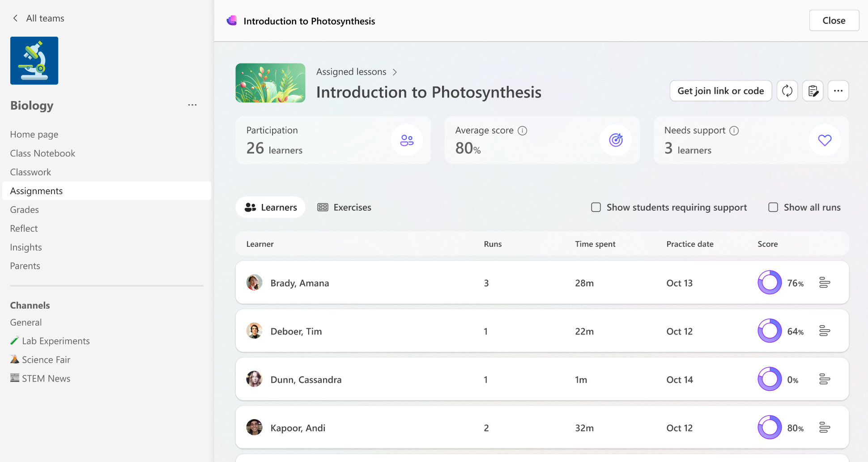Open the Science Fair channel
This screenshot has width=868, height=462.
pyautogui.click(x=40, y=360)
